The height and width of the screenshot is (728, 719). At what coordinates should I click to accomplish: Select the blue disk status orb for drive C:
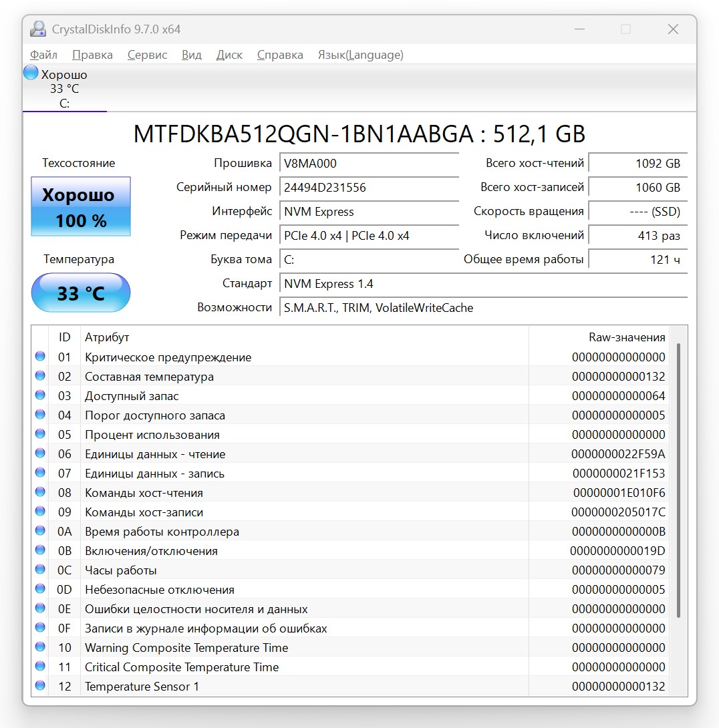[x=31, y=72]
